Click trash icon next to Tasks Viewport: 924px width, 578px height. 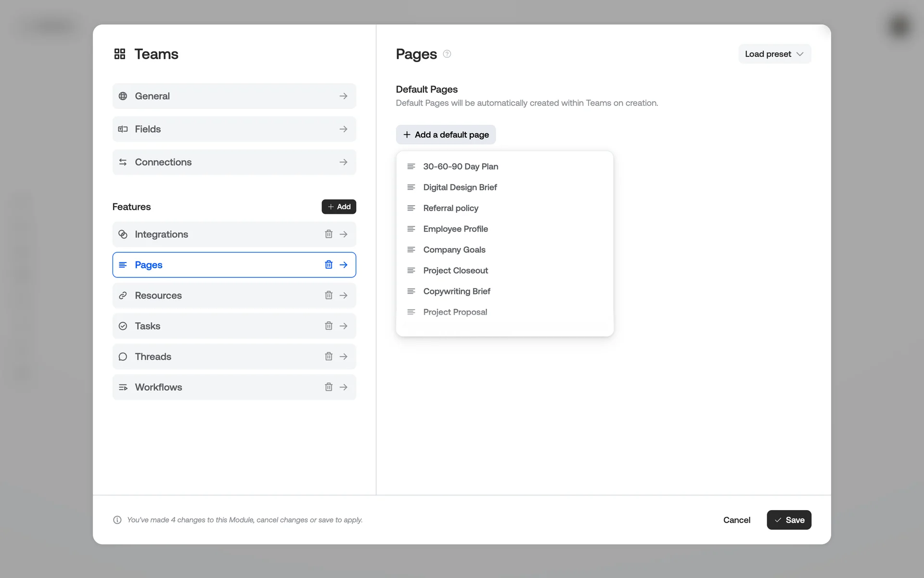pyautogui.click(x=329, y=326)
